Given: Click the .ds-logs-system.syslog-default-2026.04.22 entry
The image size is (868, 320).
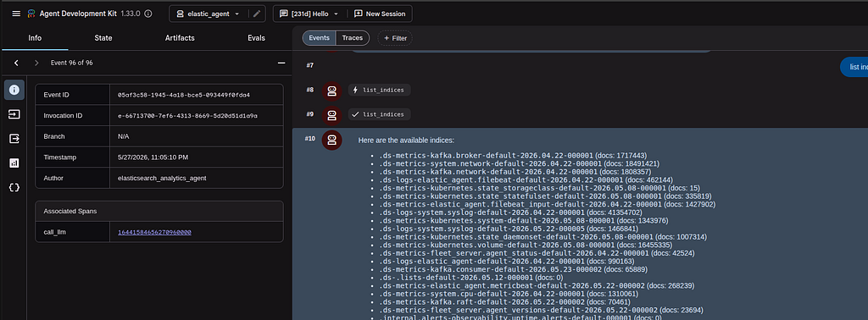Looking at the screenshot, I should [510, 212].
